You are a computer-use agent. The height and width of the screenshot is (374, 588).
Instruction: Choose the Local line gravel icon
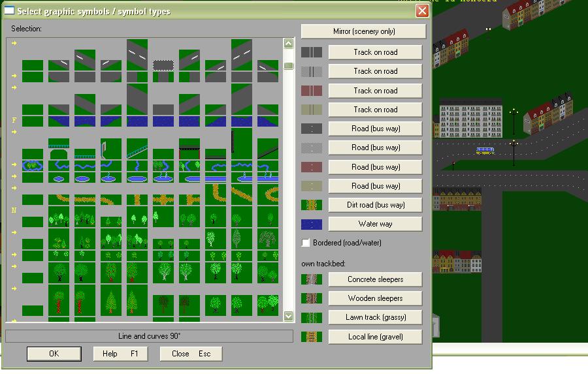coord(312,337)
